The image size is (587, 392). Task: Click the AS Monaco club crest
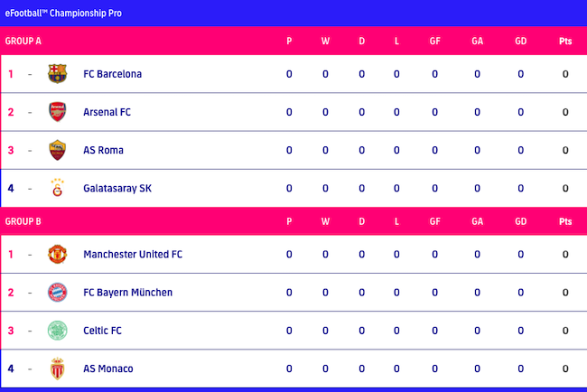point(58,369)
